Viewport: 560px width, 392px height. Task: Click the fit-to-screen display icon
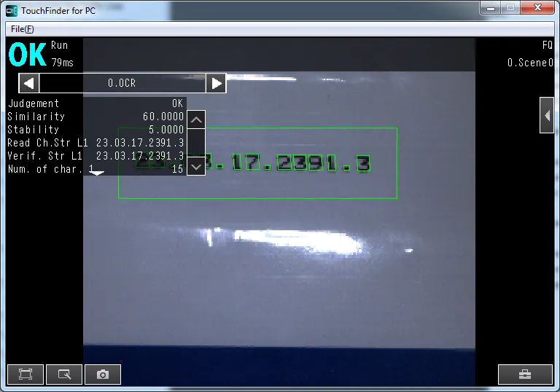pyautogui.click(x=26, y=375)
